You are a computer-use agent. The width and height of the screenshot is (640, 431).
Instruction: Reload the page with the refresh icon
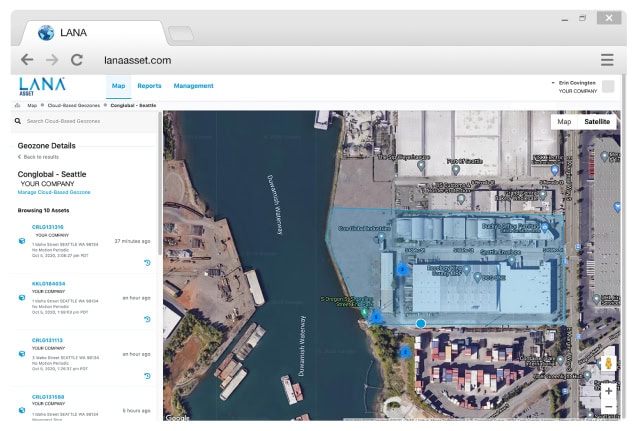coord(77,60)
